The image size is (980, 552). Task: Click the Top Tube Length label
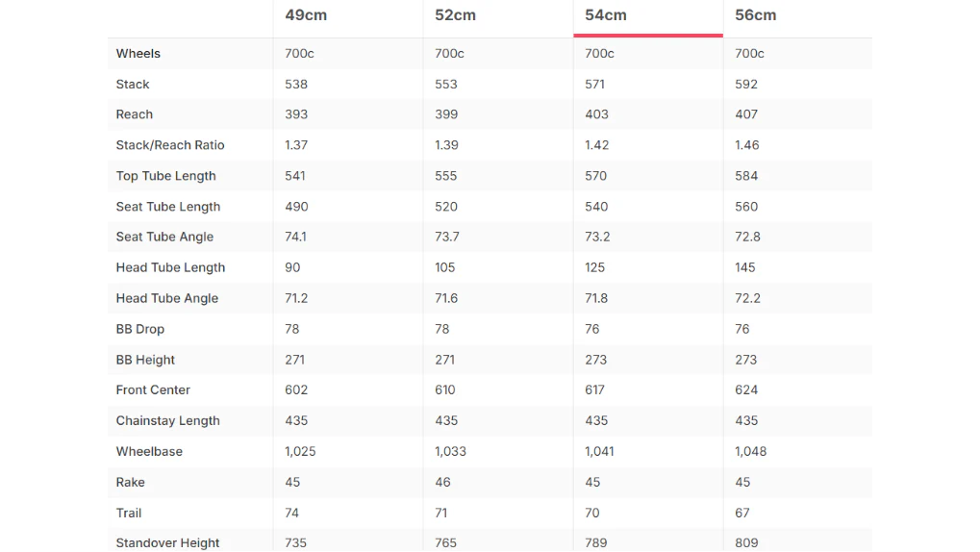pyautogui.click(x=165, y=176)
